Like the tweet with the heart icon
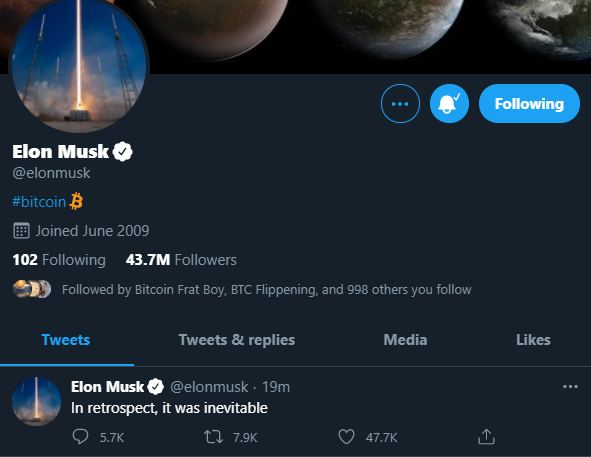591x457 pixels. 346,437
